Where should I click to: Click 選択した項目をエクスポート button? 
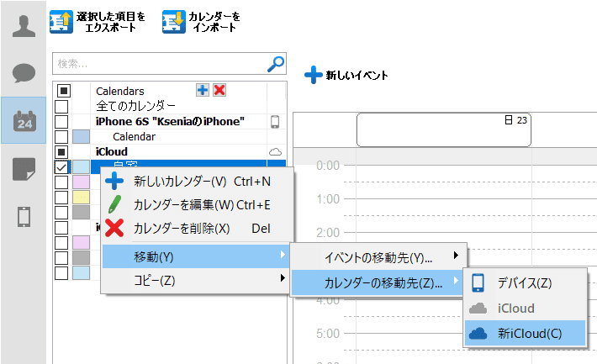(x=98, y=22)
